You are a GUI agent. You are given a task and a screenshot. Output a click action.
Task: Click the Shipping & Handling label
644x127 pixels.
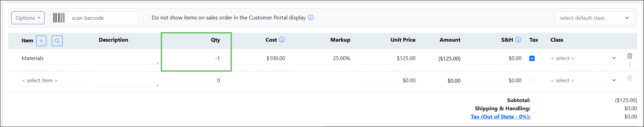coord(503,109)
